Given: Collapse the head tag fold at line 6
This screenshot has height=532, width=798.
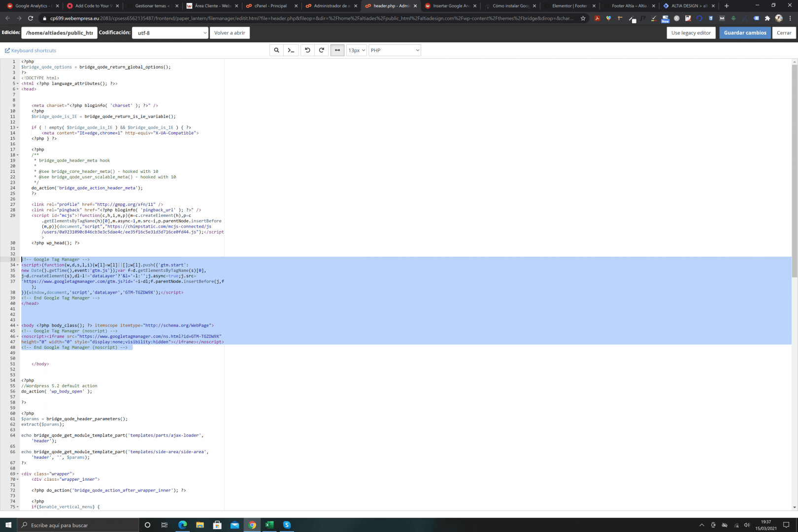Looking at the screenshot, I should tap(18, 89).
